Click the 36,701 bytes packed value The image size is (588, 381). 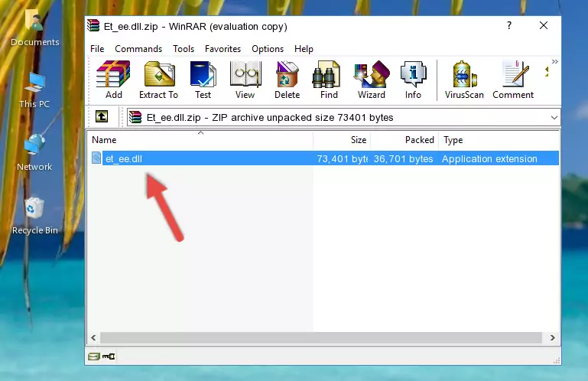click(x=403, y=159)
